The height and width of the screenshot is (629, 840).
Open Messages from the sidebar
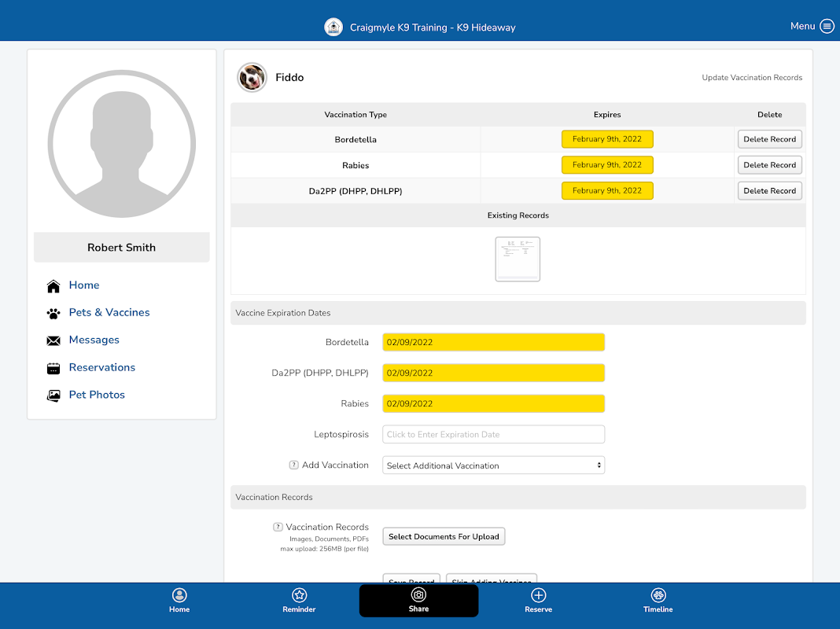[94, 340]
